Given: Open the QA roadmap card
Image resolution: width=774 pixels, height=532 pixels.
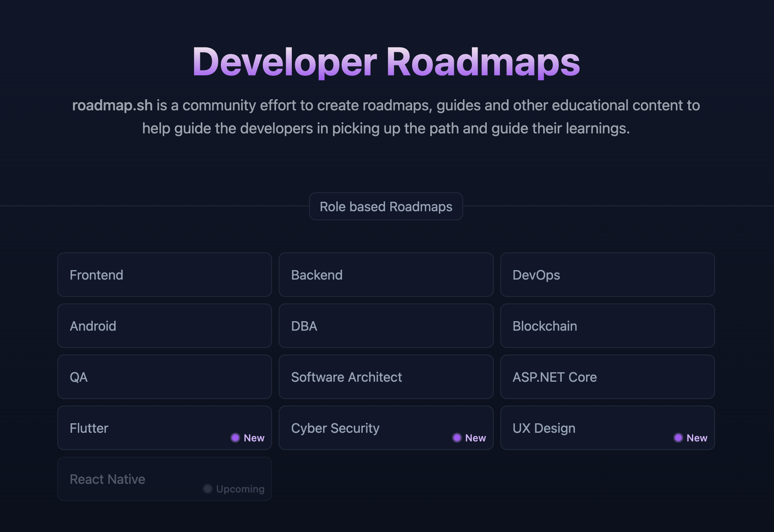Looking at the screenshot, I should point(164,377).
